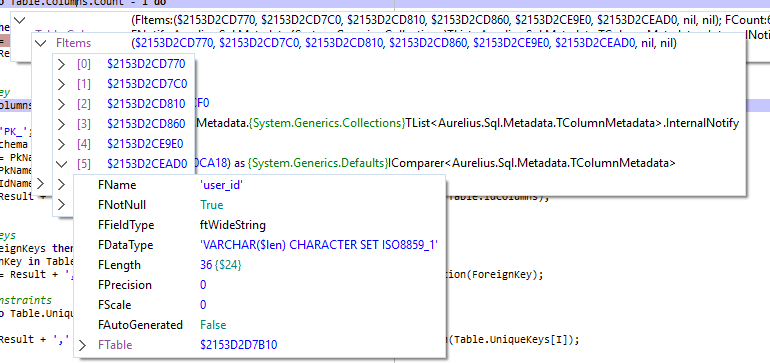Select address $2153D2CEAD0 in item [5]
Image resolution: width=770 pixels, height=363 pixels.
147,164
